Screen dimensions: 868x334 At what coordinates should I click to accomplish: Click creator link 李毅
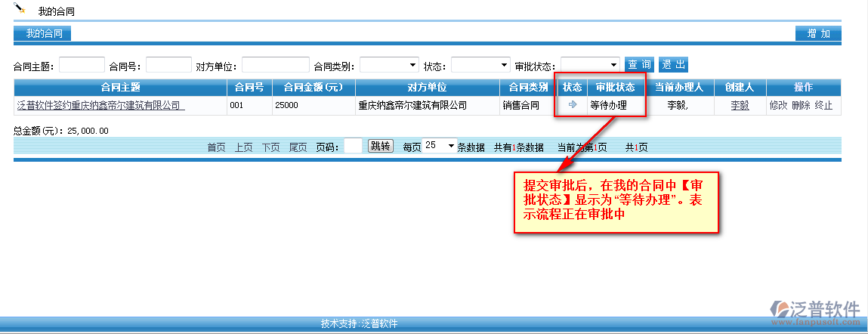740,106
